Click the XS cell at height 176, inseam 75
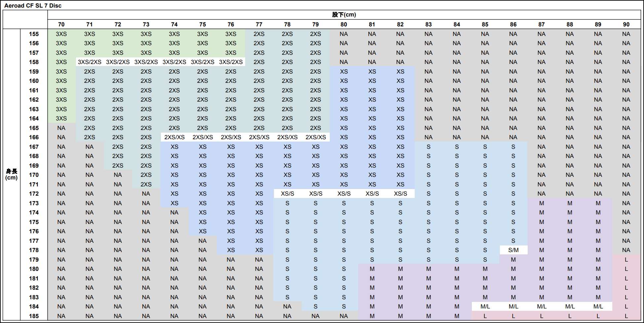644x323 pixels. (203, 231)
